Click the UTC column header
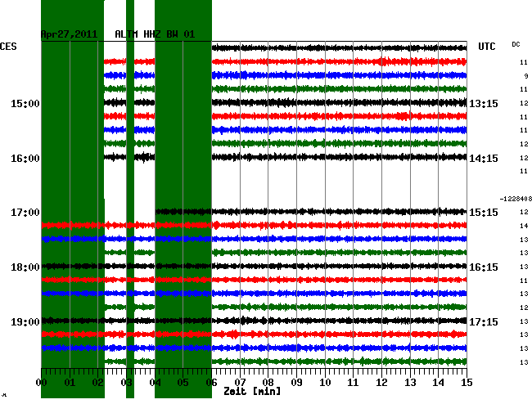This screenshot has width=532, height=404. (x=486, y=47)
